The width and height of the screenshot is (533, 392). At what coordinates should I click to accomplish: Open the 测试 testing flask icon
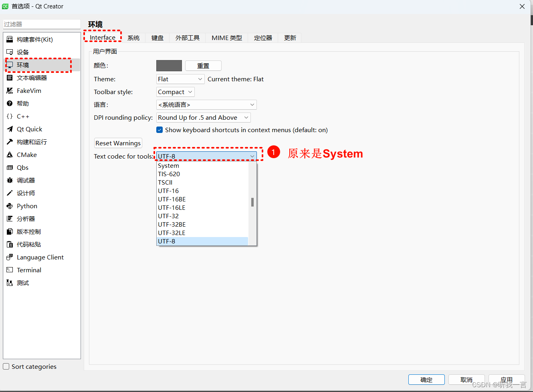pos(10,283)
